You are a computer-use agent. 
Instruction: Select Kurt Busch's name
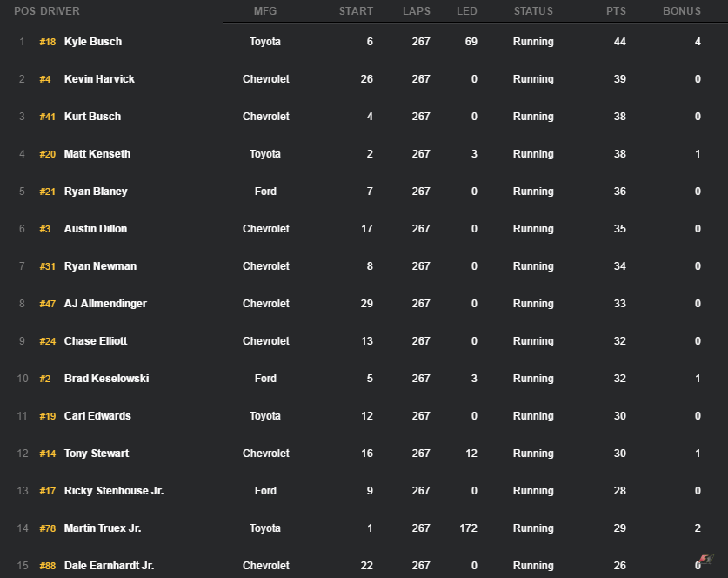[x=92, y=117]
